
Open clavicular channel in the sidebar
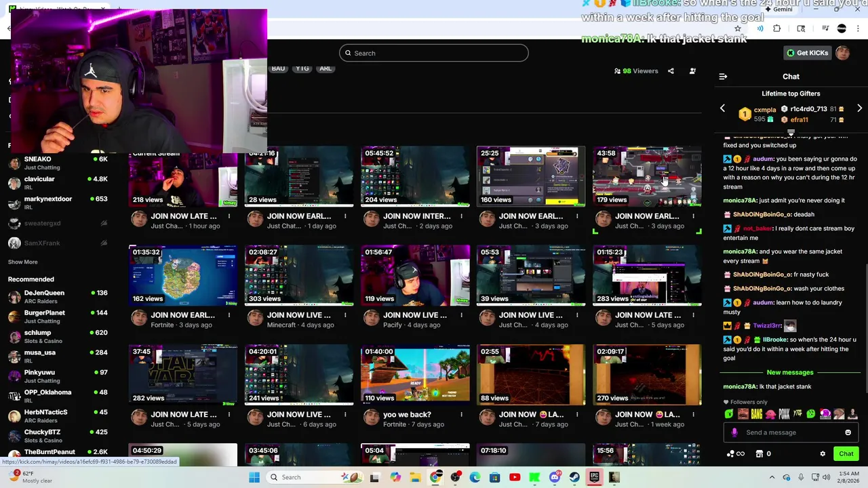coord(58,183)
